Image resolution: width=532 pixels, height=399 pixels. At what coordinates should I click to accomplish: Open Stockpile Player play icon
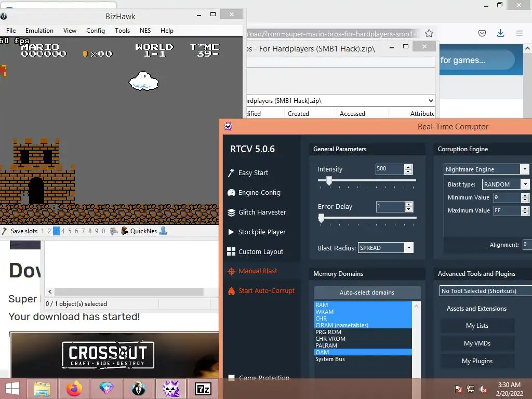click(231, 232)
